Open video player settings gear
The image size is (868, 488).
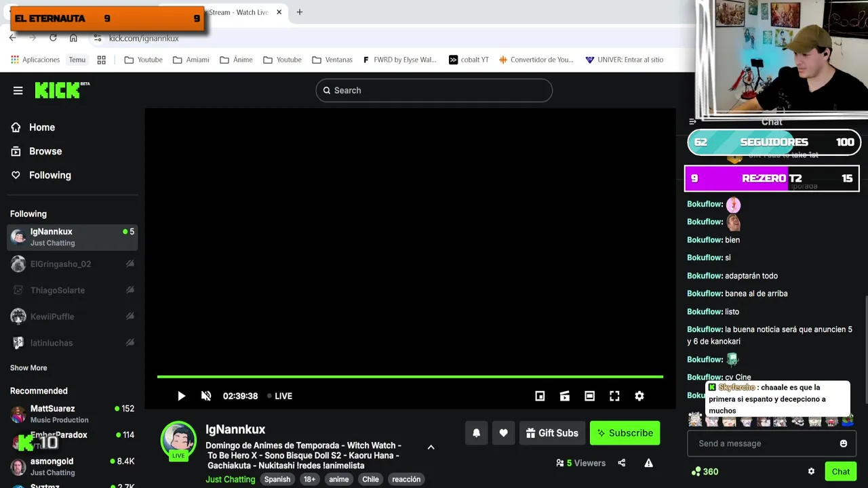(639, 396)
